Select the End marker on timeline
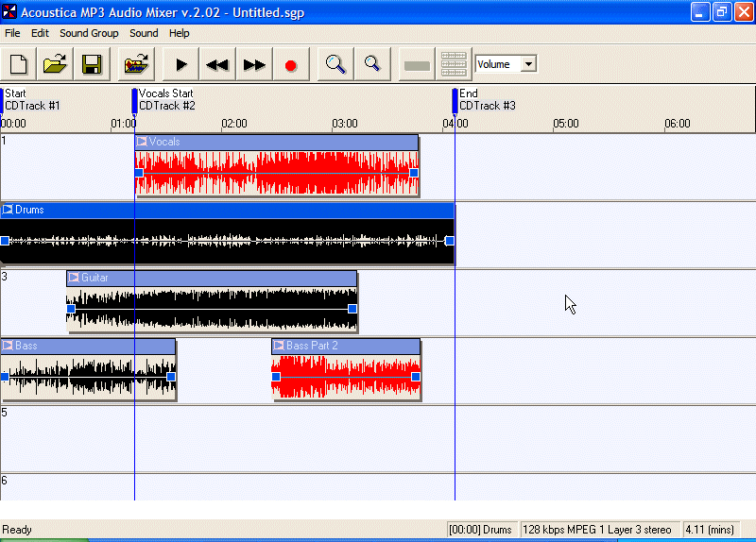The image size is (756, 542). tap(455, 99)
